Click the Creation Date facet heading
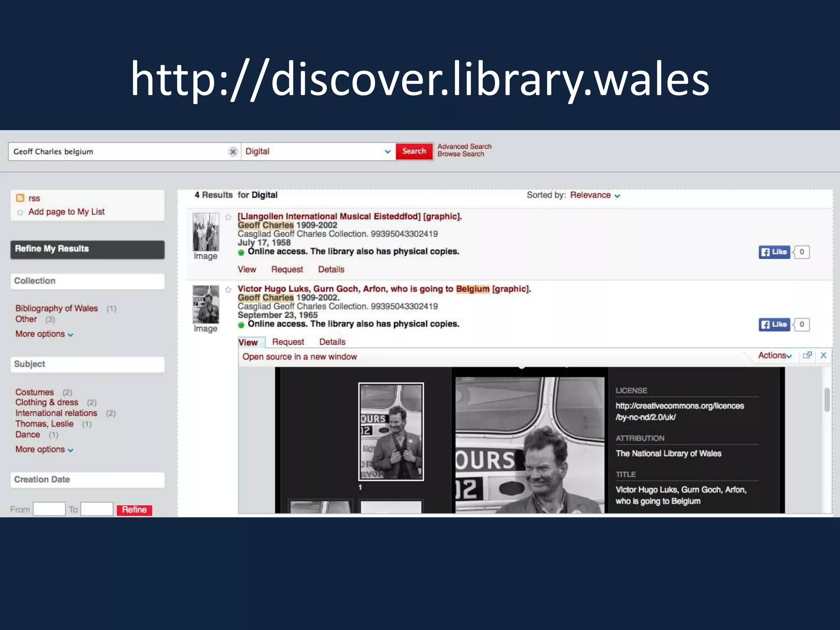Screen dimensions: 840x630 click(87, 480)
